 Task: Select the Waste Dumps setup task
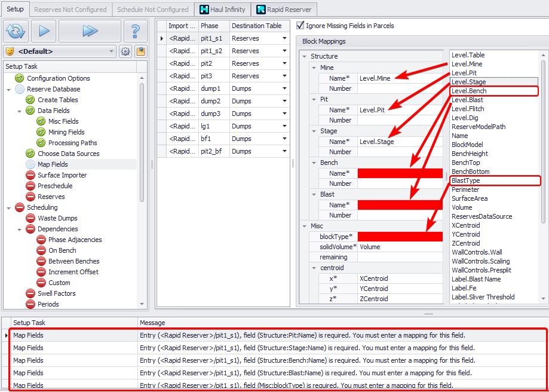(x=57, y=218)
